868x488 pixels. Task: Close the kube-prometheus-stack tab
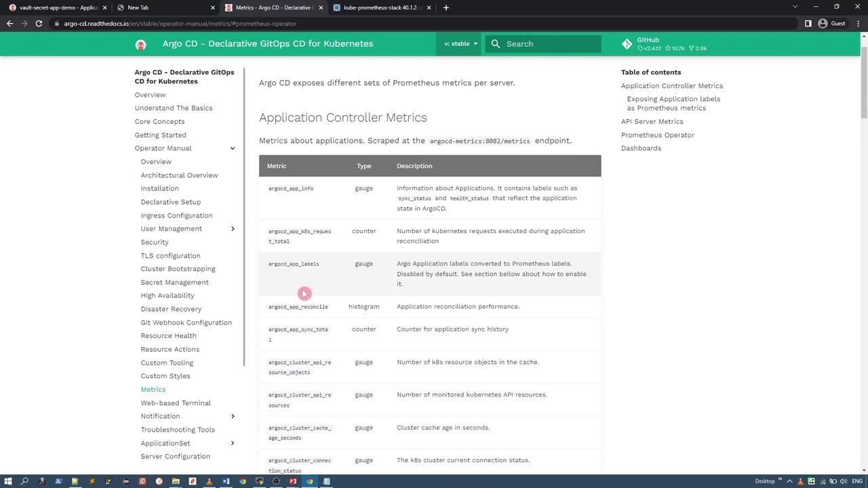pyautogui.click(x=428, y=7)
